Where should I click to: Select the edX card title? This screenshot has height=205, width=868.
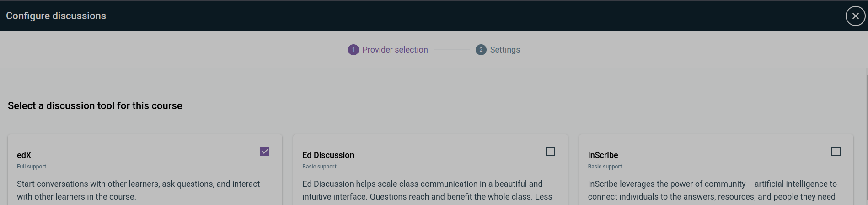click(x=24, y=155)
